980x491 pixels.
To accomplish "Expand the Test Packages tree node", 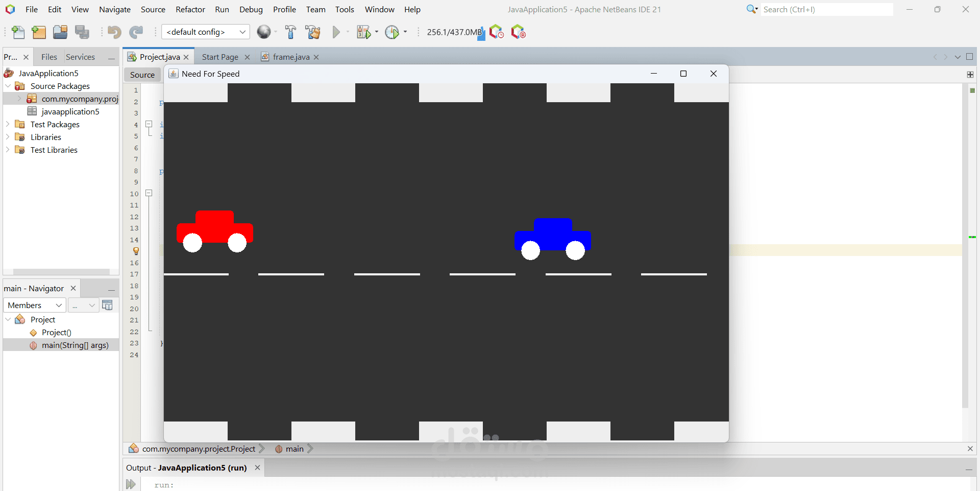I will 8,124.
